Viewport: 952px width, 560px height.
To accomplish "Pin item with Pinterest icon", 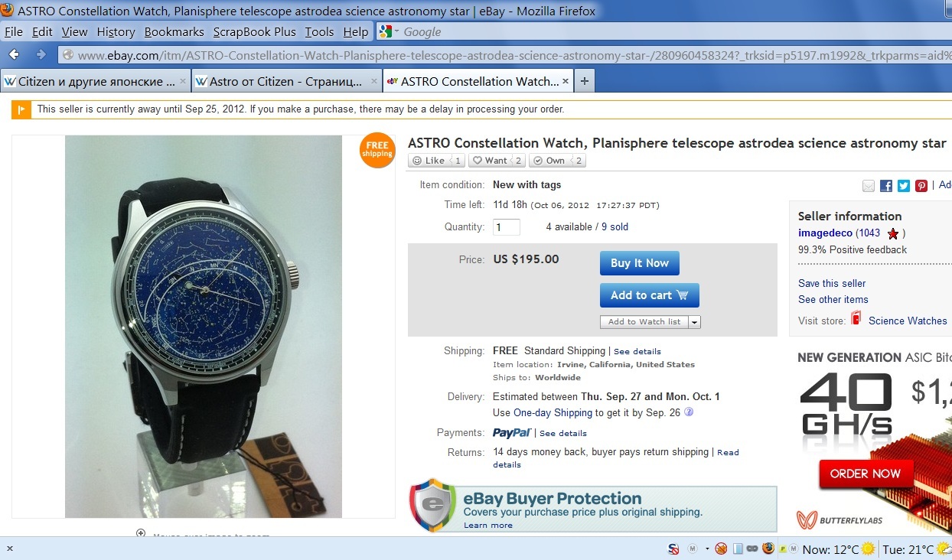I will coord(921,185).
